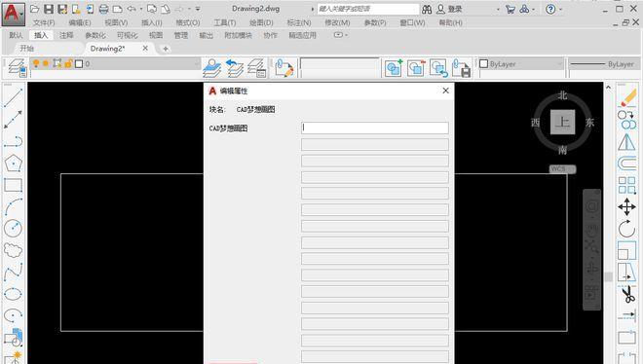Viewport: 643px width, 364px height.
Task: Click the first attribute input in 编辑属性 dialog
Action: click(x=375, y=127)
